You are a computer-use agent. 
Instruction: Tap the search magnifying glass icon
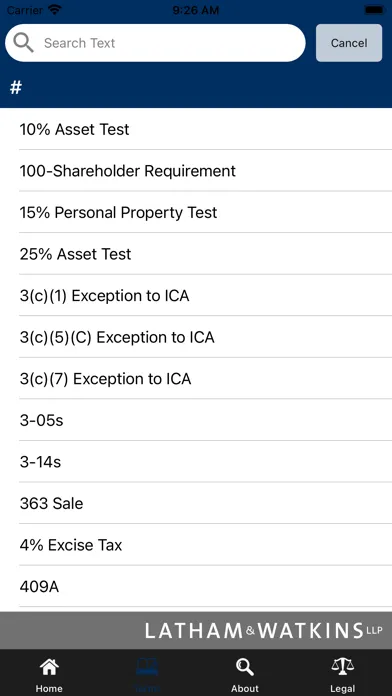pyautogui.click(x=24, y=43)
